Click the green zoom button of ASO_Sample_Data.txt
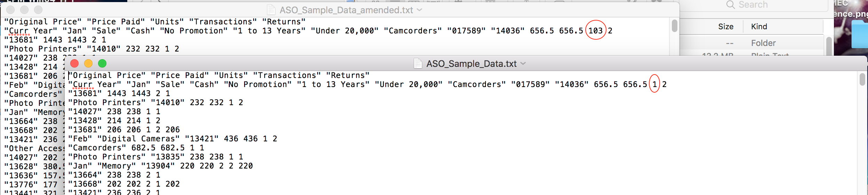This screenshot has width=868, height=195. click(102, 63)
